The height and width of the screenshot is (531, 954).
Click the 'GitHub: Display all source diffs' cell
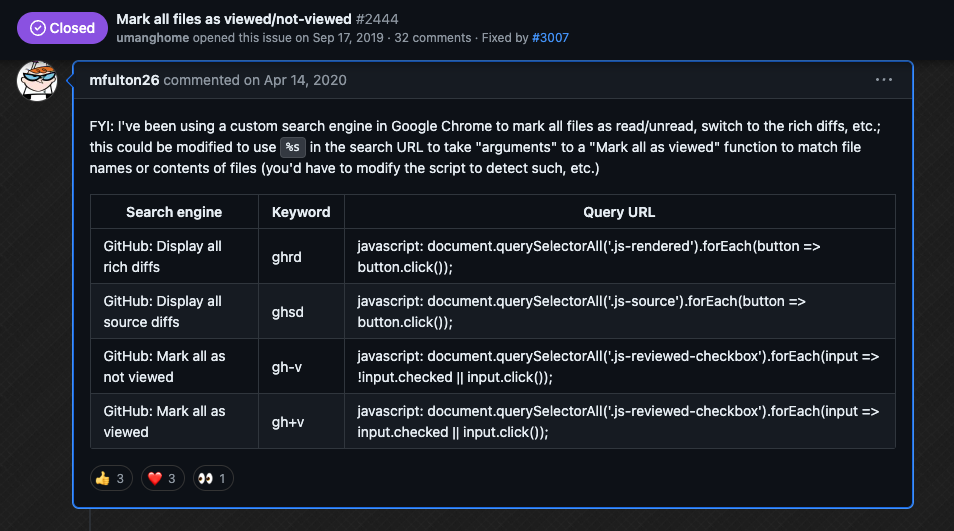tap(174, 311)
